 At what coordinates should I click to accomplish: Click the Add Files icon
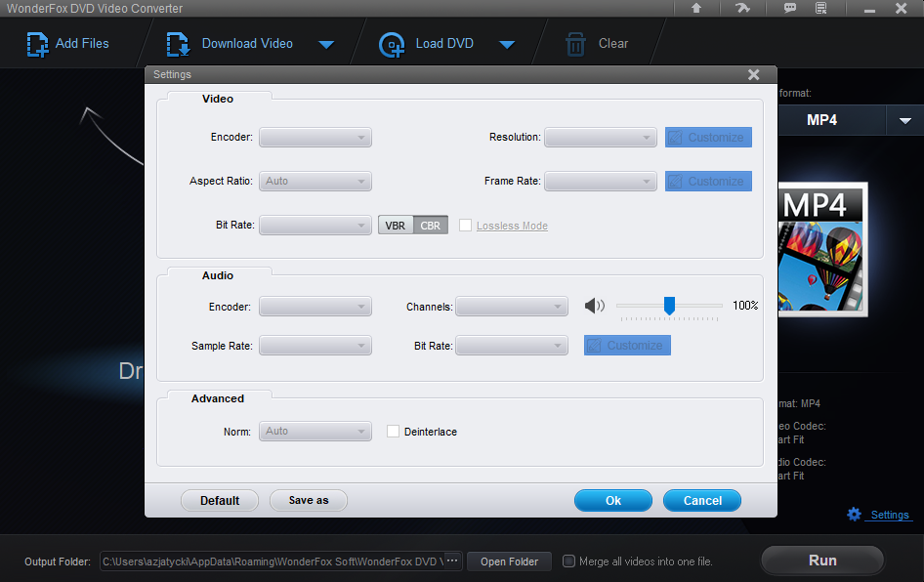38,45
